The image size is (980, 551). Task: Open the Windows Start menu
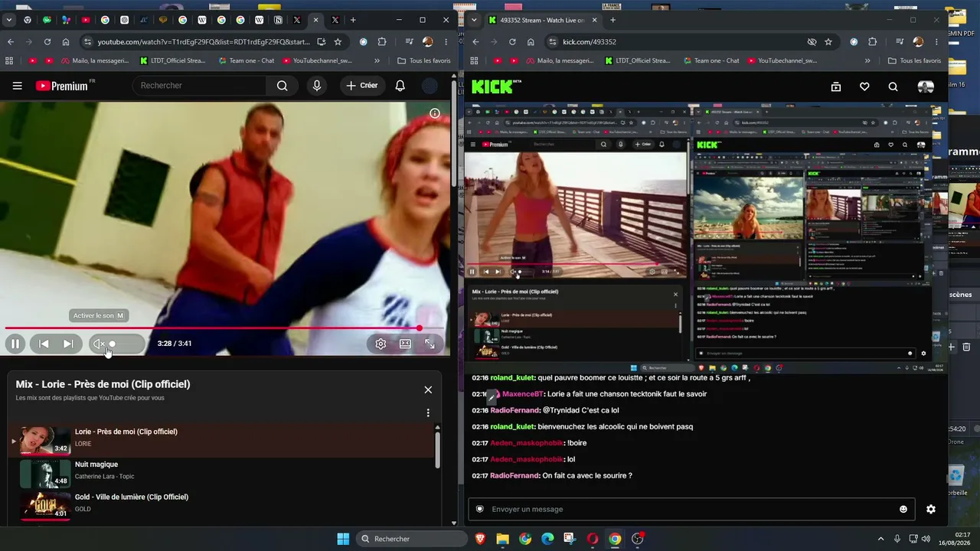343,539
